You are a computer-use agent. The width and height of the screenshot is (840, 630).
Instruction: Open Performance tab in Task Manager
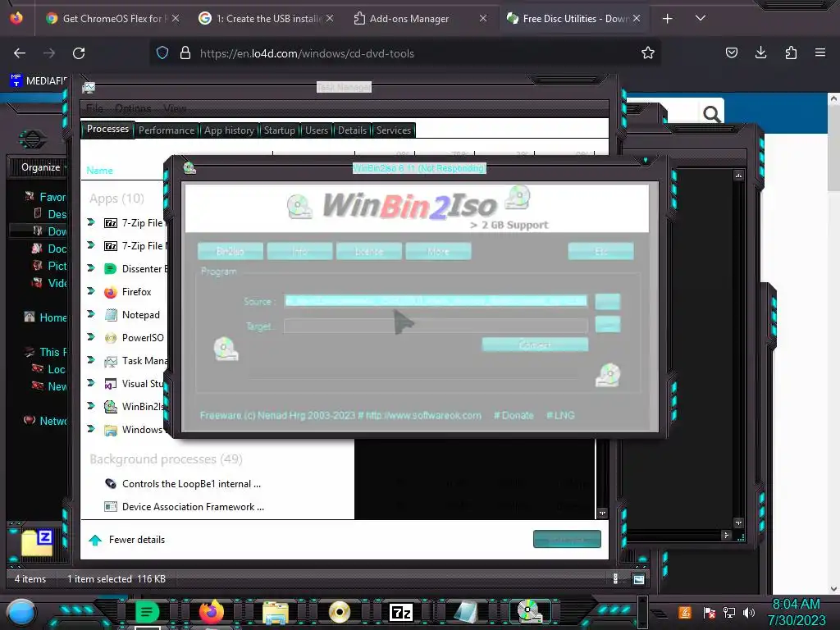167,130
